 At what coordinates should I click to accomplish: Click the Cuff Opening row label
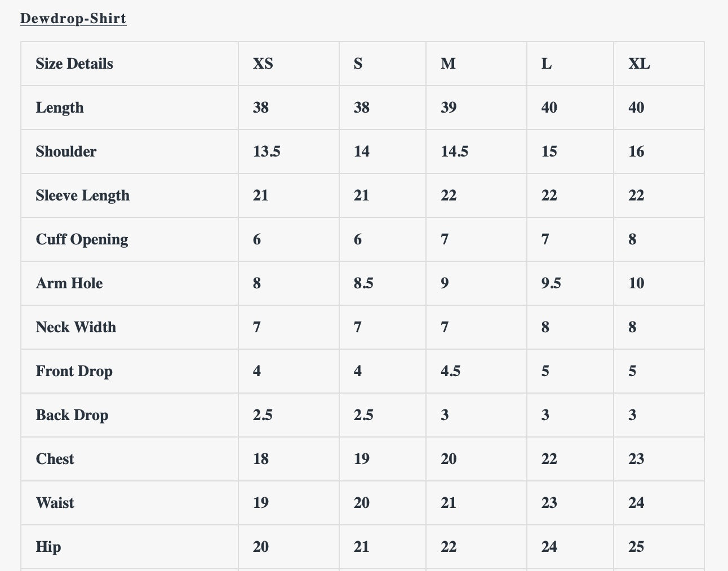click(82, 239)
